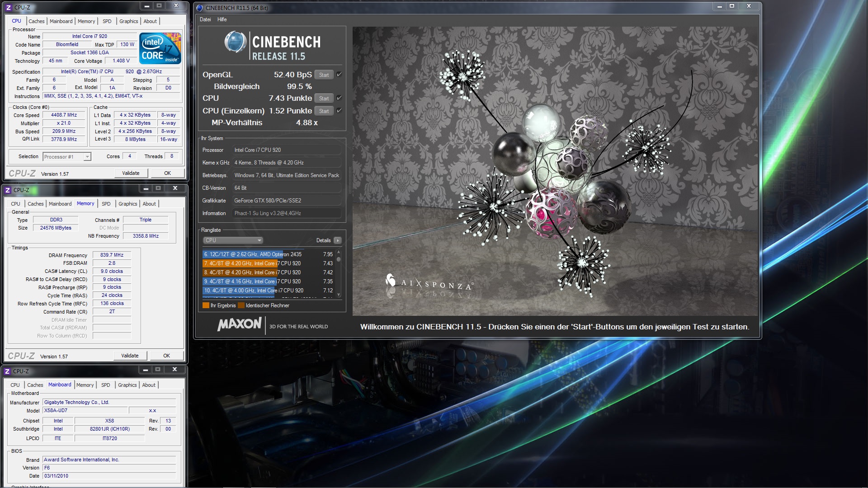Click the NB Frequency value 3358.8 MHz

(146, 236)
